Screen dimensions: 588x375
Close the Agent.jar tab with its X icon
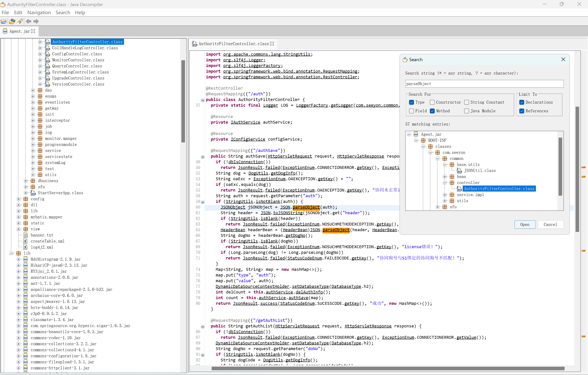click(33, 31)
